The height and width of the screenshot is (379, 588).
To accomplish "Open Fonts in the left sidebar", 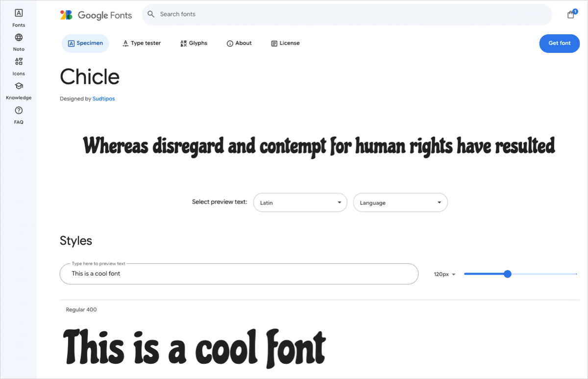I will click(19, 18).
